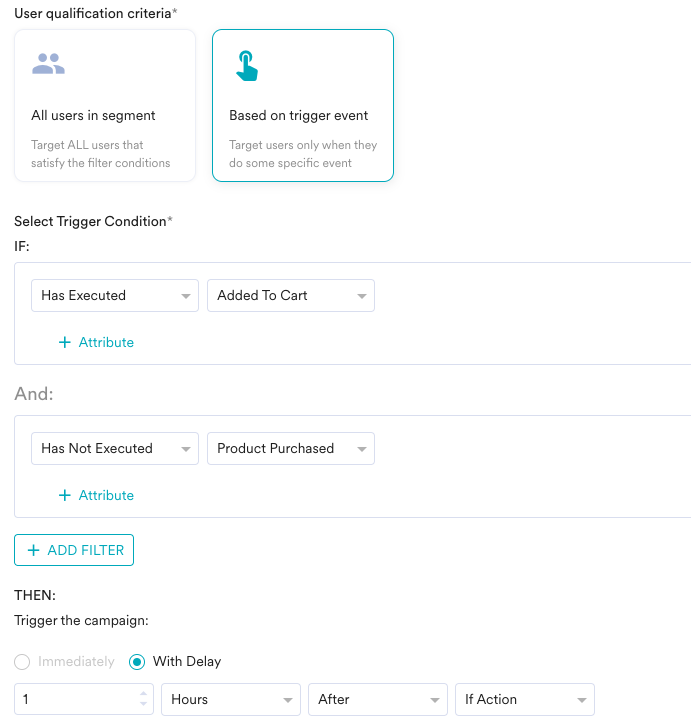Open the Hours time unit dropdown
The image size is (691, 727).
(x=231, y=699)
